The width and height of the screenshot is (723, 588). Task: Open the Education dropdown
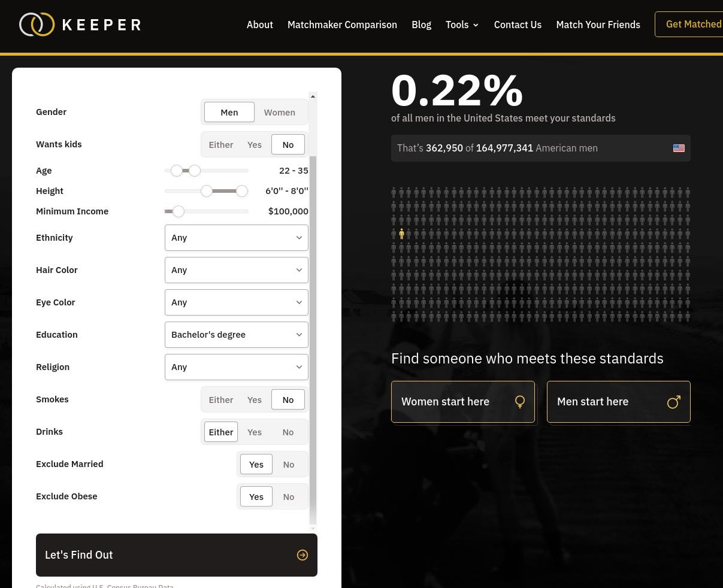pyautogui.click(x=237, y=335)
